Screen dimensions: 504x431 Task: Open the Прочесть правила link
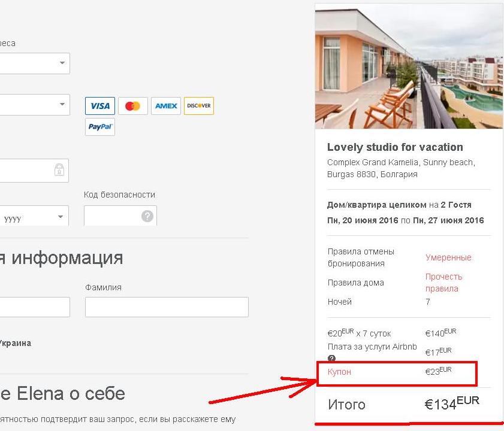[443, 283]
